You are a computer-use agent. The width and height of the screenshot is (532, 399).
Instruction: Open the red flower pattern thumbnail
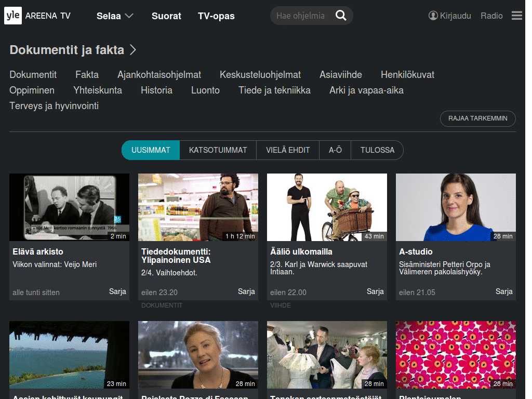(456, 355)
